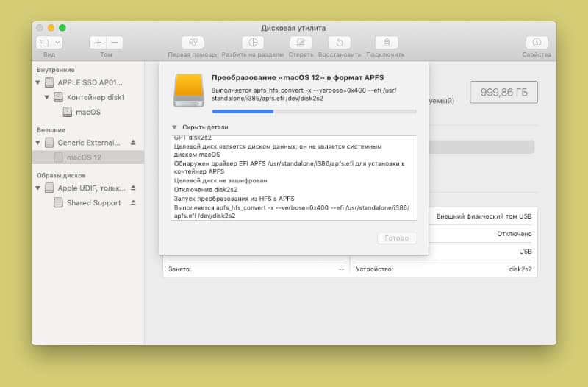This screenshot has height=387, width=588.
Task: Click log line Запуск преобразования из HFS в APFS
Action: point(234,199)
